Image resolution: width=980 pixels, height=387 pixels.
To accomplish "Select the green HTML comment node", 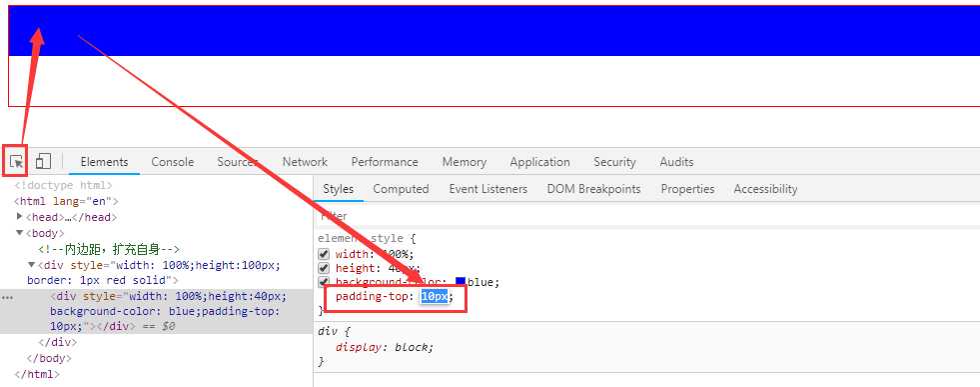I will [x=109, y=249].
